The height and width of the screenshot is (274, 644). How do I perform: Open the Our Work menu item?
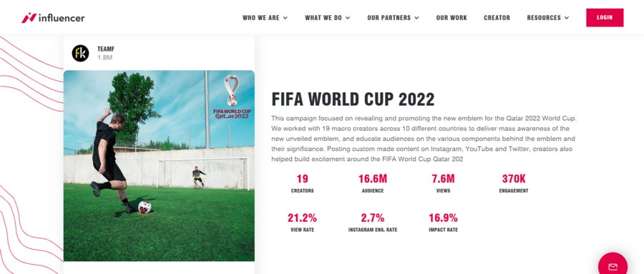pyautogui.click(x=452, y=18)
